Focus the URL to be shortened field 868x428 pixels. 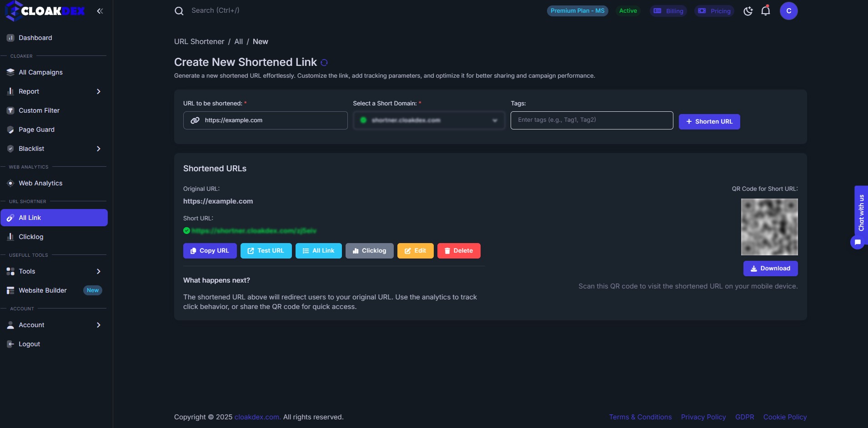pyautogui.click(x=266, y=120)
